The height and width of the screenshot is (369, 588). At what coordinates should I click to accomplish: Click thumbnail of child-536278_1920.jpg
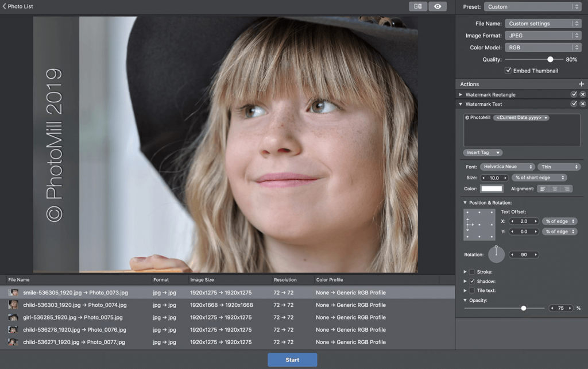[14, 329]
